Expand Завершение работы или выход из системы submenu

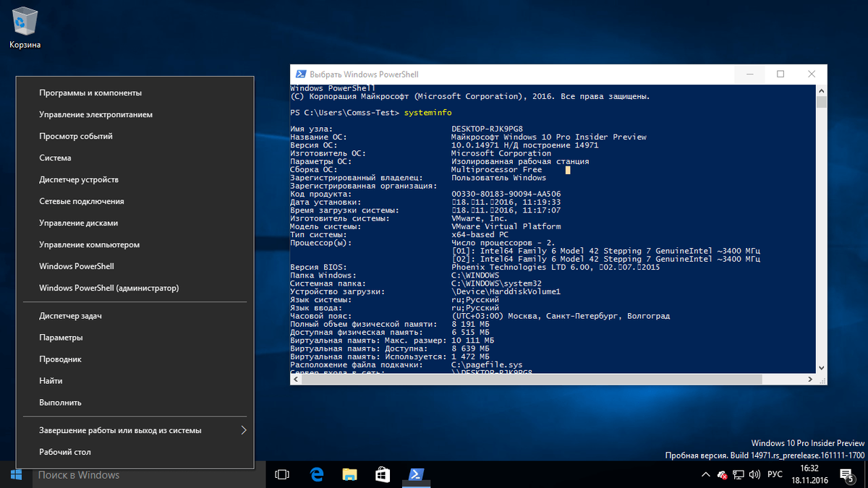point(135,430)
